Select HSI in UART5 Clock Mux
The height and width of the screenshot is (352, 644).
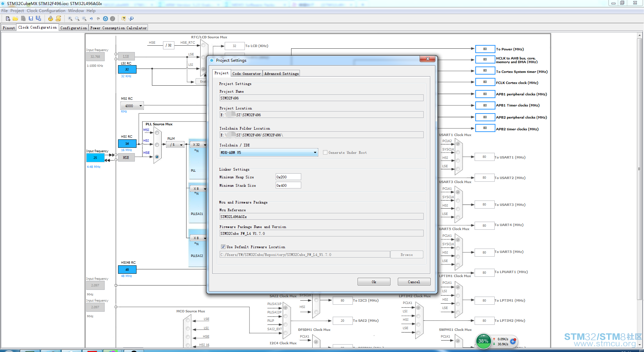[x=458, y=256]
